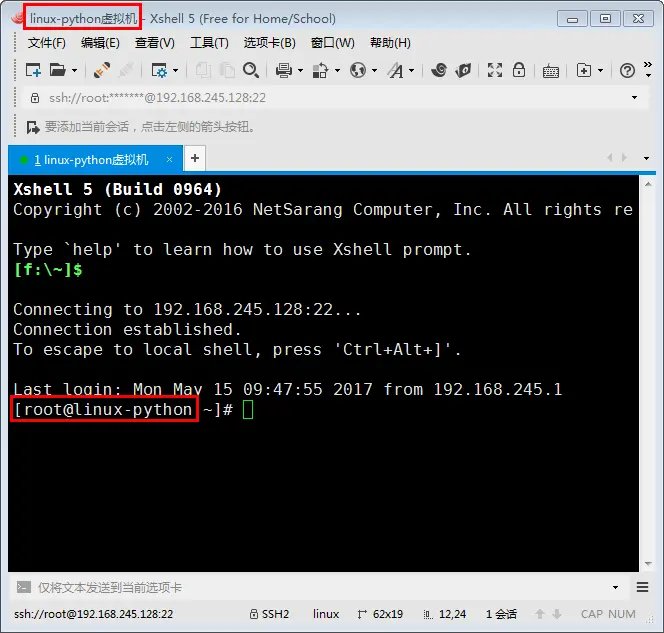Click add-session arrow icon in links bar
The image size is (664, 633).
[32, 127]
